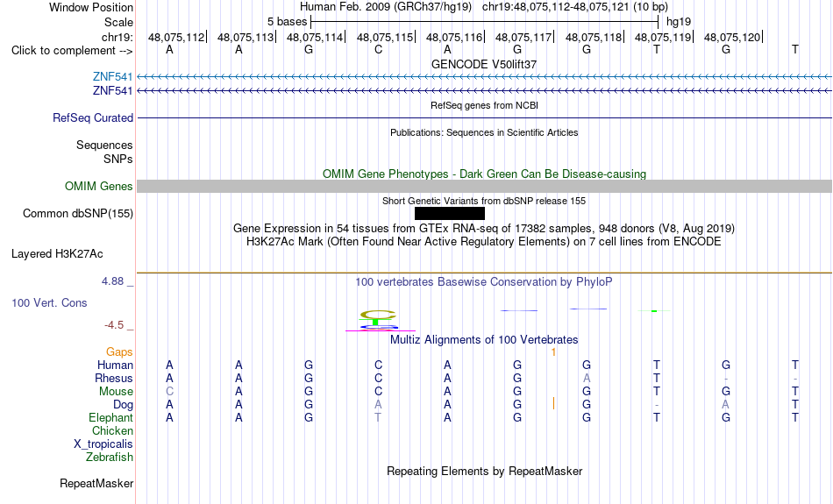Click position label 48,075,112
The image size is (833, 504).
[176, 37]
